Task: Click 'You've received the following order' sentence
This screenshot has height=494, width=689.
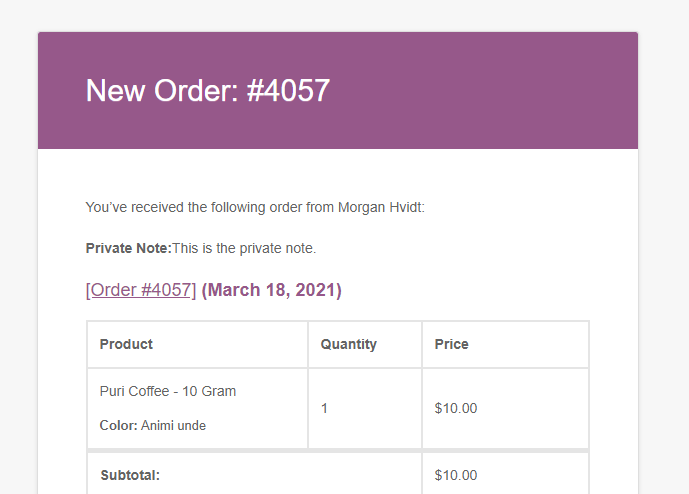Action: (x=255, y=207)
